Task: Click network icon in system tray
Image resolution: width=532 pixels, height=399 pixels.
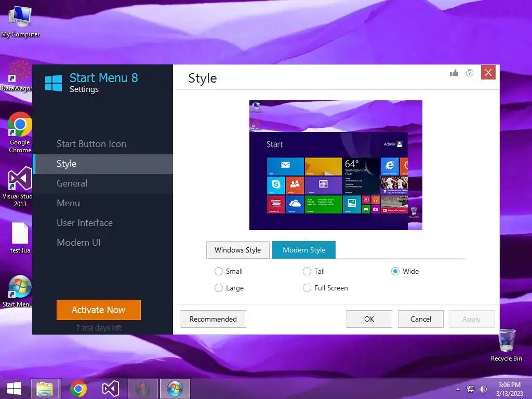Action: point(471,389)
